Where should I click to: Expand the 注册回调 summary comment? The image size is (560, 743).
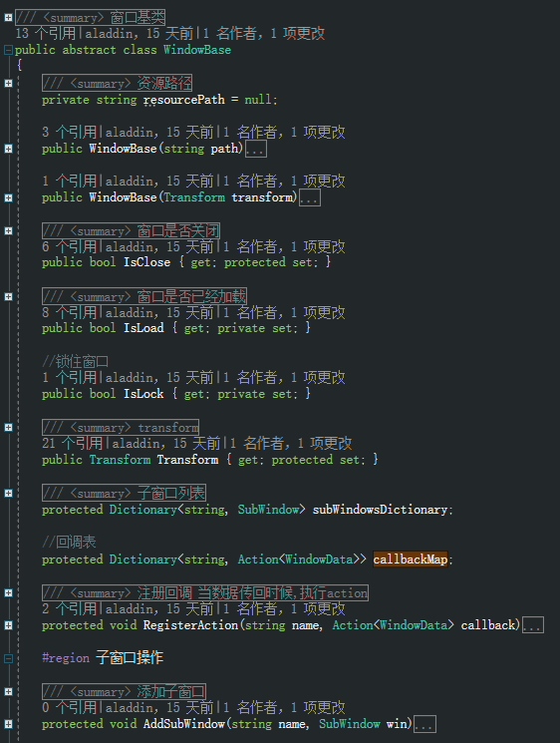(x=8, y=592)
